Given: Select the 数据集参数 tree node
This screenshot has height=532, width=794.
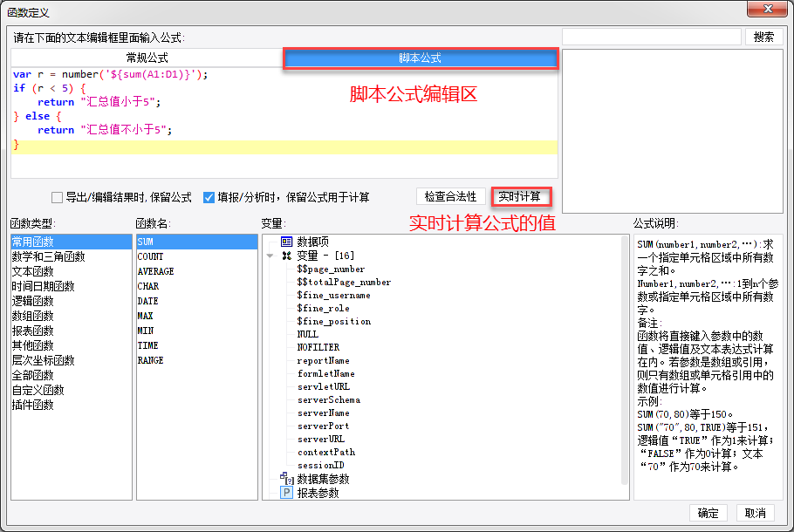Looking at the screenshot, I should (x=323, y=479).
